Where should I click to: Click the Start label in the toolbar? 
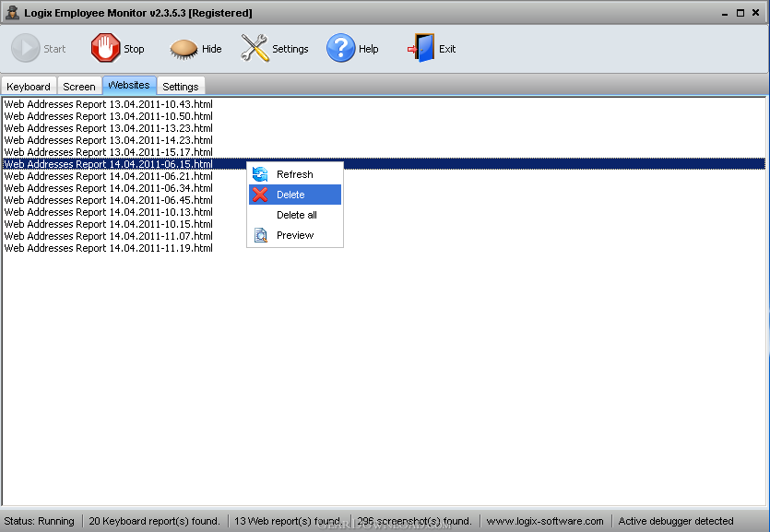(x=54, y=49)
